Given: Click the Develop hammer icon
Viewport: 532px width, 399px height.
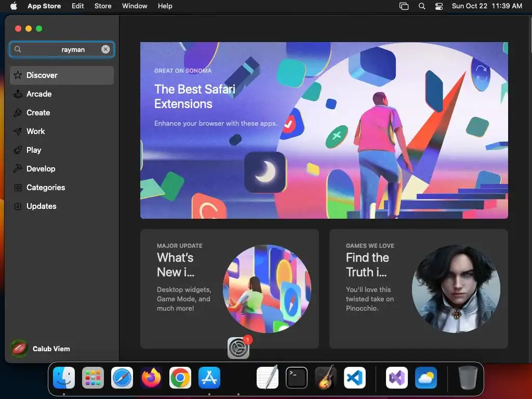Looking at the screenshot, I should [x=18, y=168].
